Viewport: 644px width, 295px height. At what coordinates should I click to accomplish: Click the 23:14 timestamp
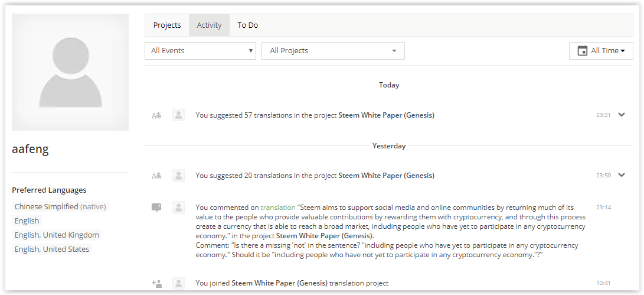603,208
